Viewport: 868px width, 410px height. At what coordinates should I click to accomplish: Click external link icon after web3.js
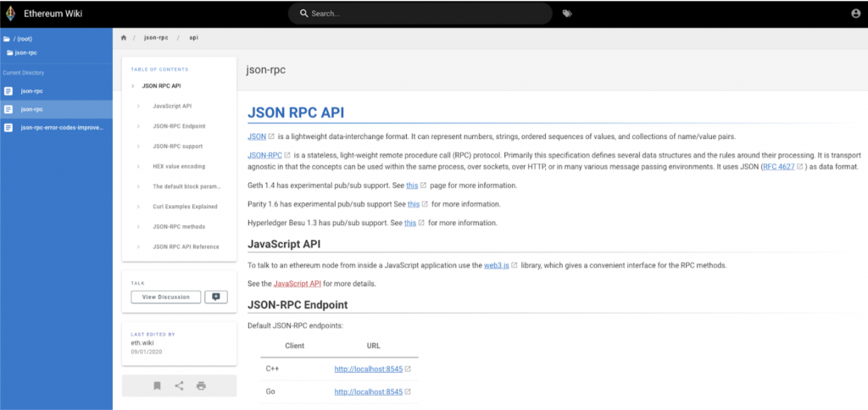tap(515, 266)
